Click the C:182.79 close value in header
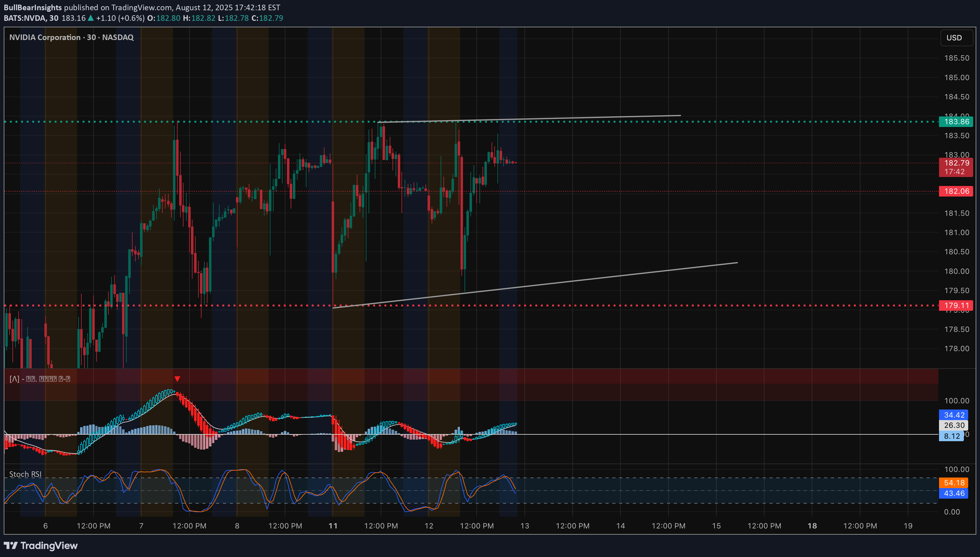Image resolution: width=980 pixels, height=557 pixels. [267, 18]
